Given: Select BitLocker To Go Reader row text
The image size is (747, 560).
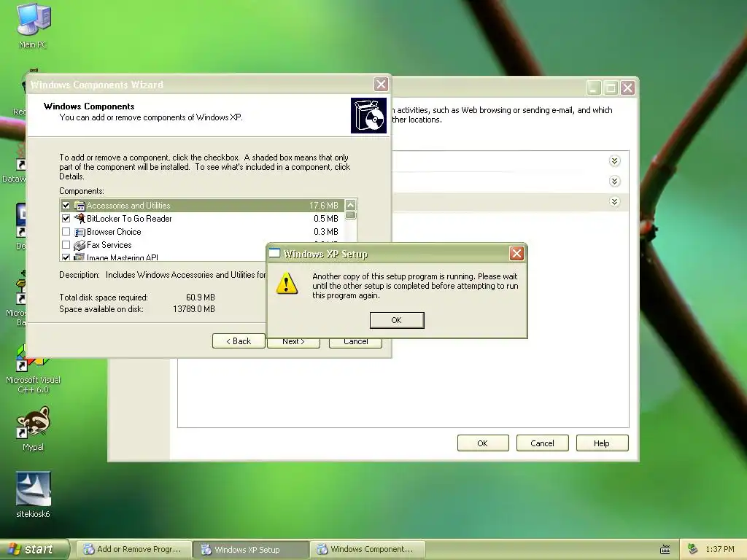Looking at the screenshot, I should [129, 219].
